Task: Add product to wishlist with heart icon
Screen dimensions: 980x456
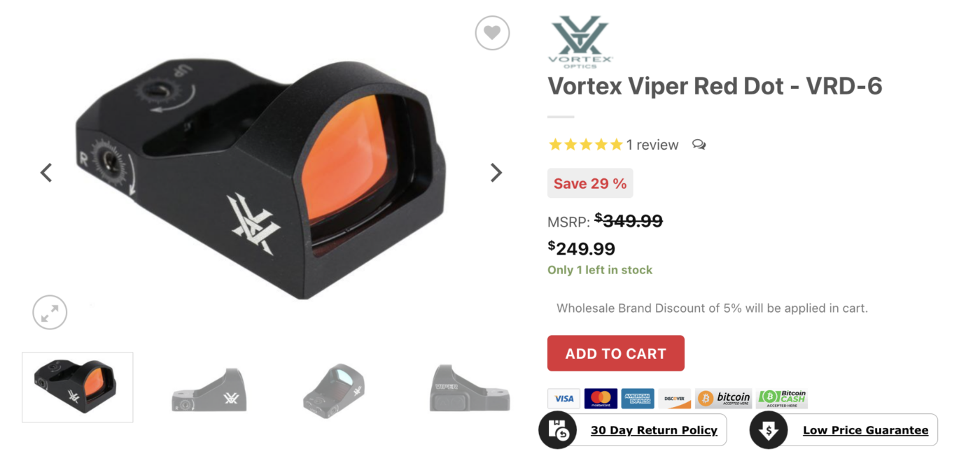Action: [492, 33]
